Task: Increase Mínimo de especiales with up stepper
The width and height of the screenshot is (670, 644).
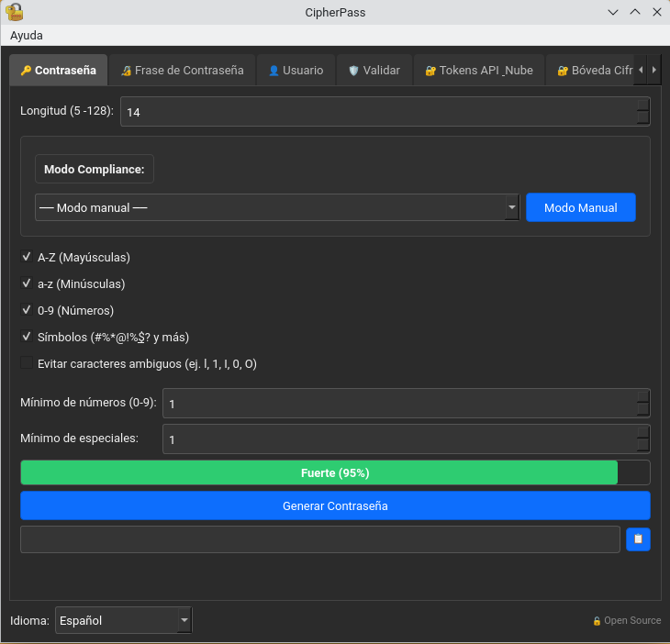Action: [642, 433]
